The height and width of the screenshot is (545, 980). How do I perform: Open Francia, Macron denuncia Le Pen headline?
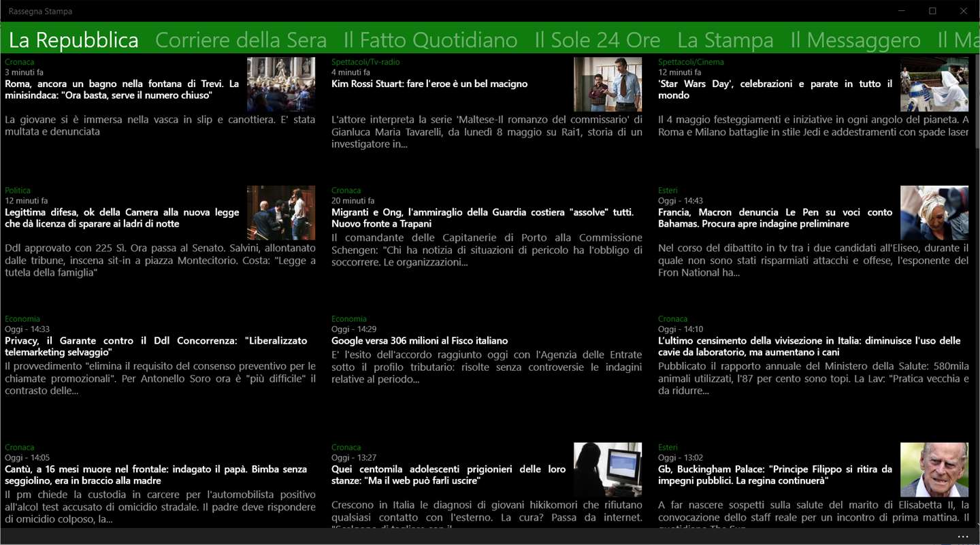[775, 218]
